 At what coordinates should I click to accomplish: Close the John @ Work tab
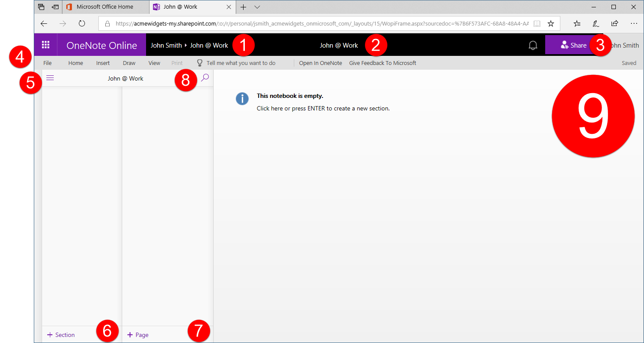click(229, 7)
